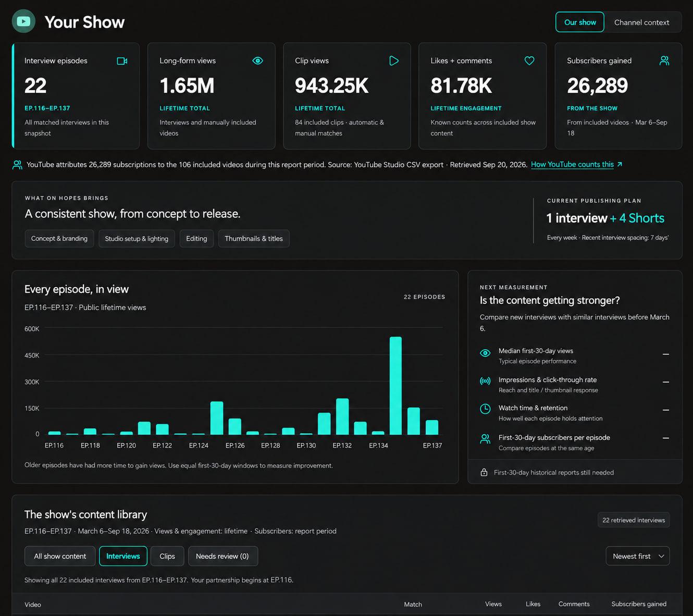
Task: Click the 26,289 subscribers value
Action: (x=597, y=85)
